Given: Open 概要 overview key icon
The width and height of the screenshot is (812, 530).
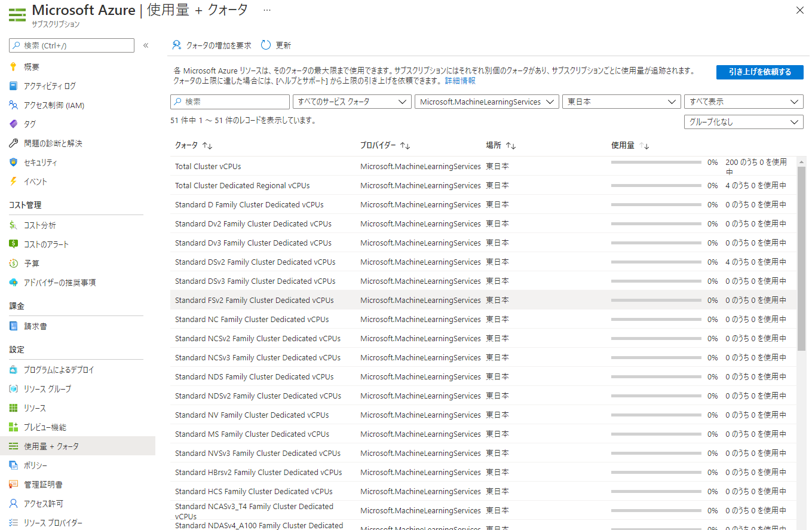Looking at the screenshot, I should point(13,67).
